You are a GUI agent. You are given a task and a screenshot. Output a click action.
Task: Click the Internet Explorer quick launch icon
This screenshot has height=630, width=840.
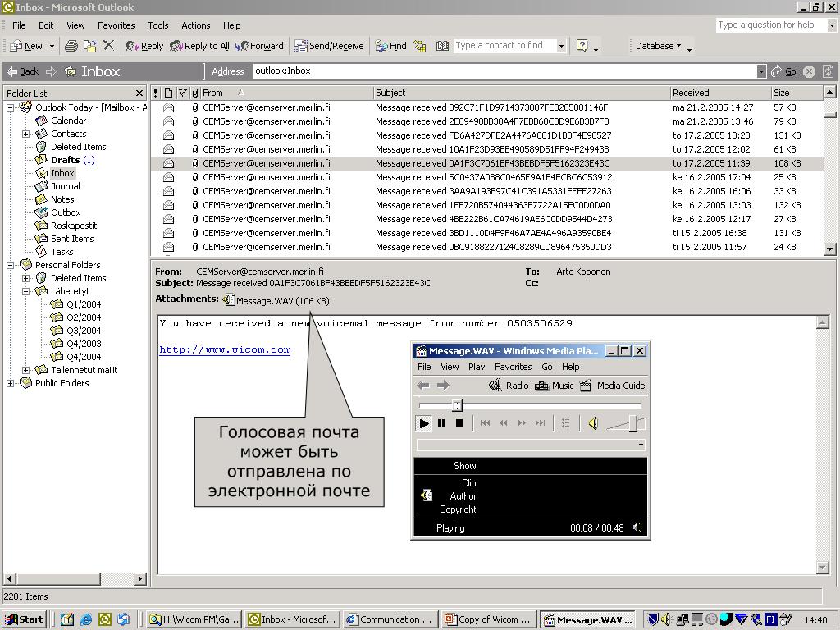[x=85, y=619]
